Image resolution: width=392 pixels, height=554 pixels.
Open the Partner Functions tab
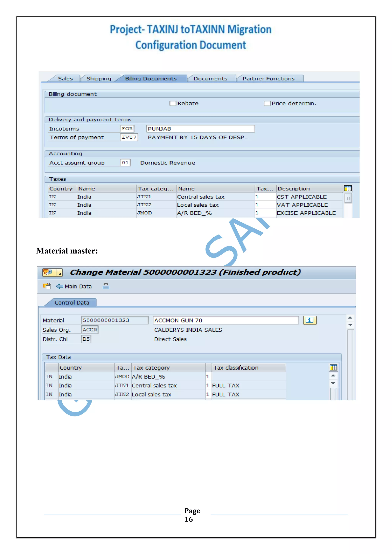[x=268, y=79]
